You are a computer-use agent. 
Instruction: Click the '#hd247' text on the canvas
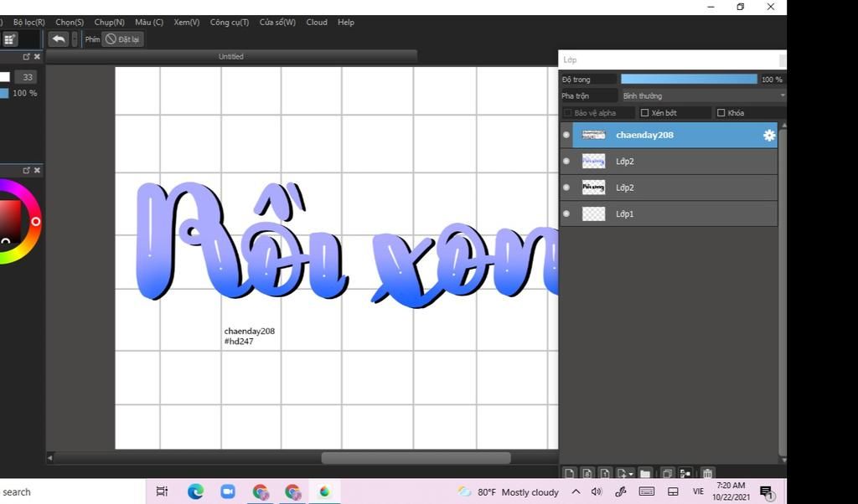239,341
